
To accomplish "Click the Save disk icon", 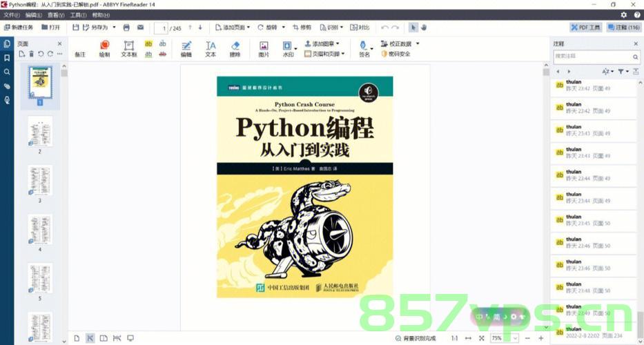I will 75,28.
